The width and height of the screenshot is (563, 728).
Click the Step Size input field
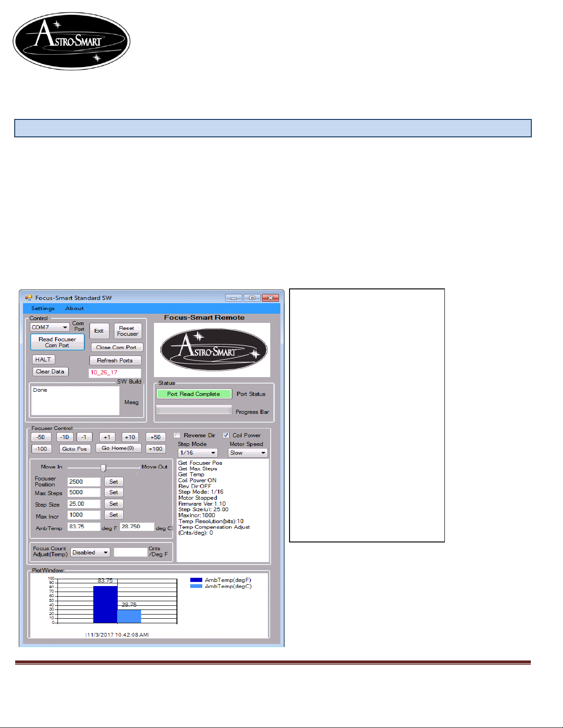(84, 504)
